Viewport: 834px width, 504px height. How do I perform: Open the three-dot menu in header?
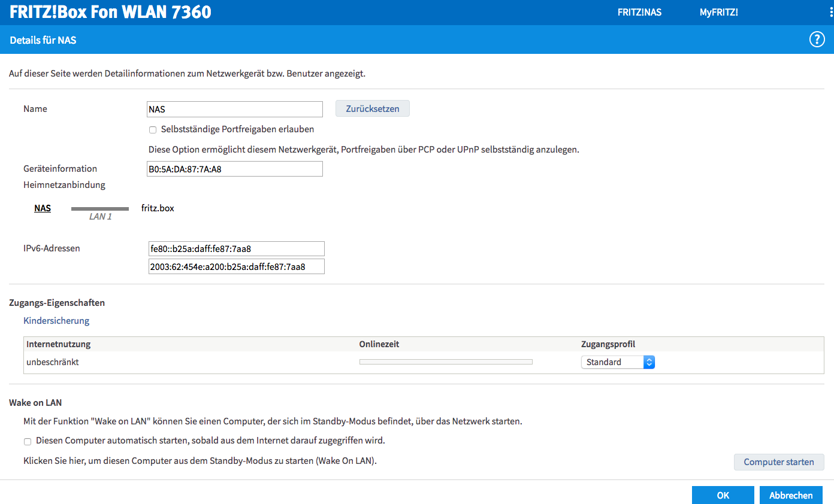coord(831,12)
